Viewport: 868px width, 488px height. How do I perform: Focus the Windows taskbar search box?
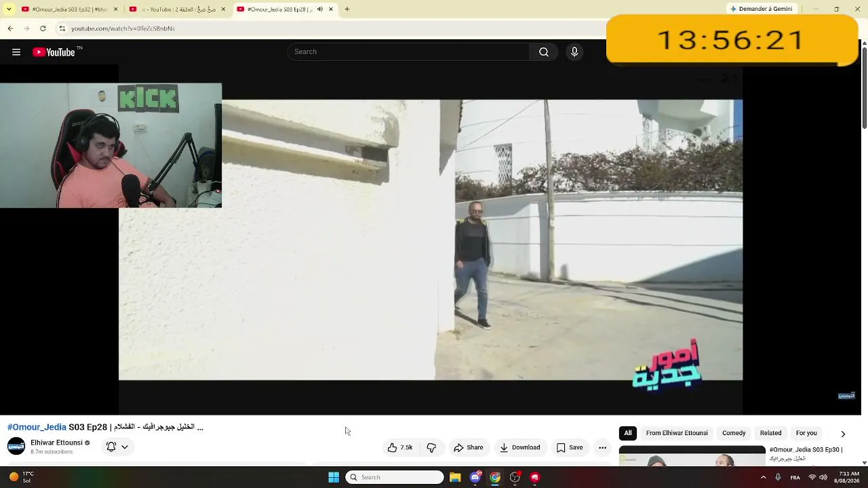395,477
